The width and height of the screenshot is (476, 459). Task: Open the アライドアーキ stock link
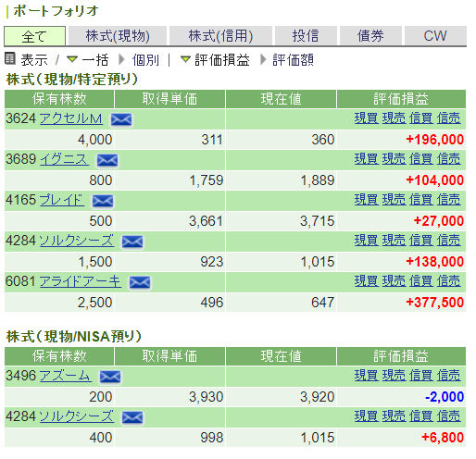pyautogui.click(x=81, y=281)
